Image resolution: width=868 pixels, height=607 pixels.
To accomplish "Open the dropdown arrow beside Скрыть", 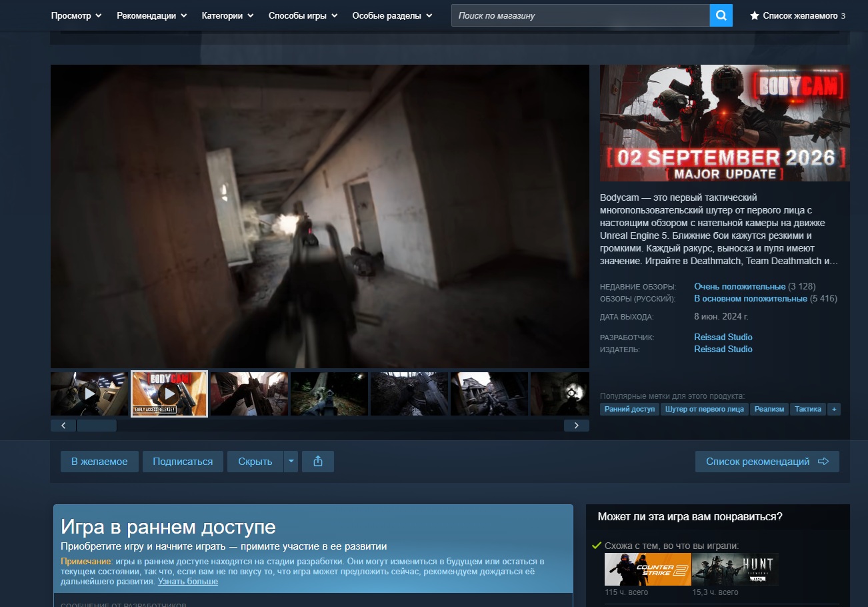I will [x=291, y=462].
